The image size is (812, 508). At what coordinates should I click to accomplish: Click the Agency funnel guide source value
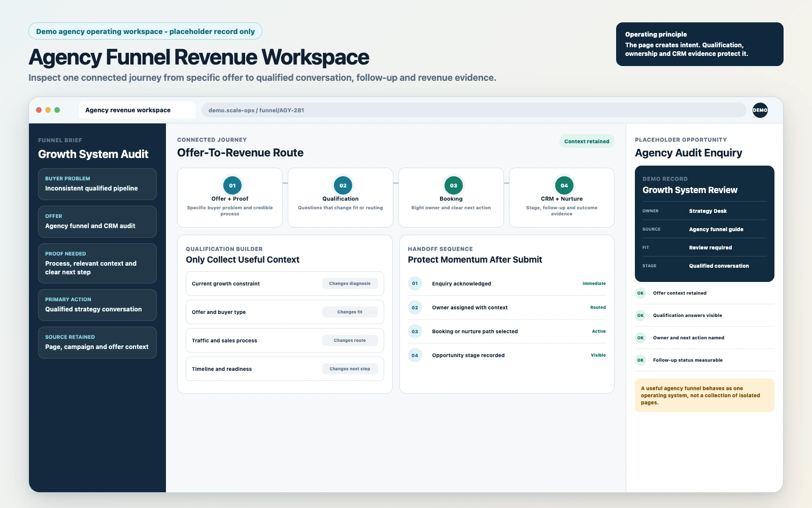(x=716, y=229)
